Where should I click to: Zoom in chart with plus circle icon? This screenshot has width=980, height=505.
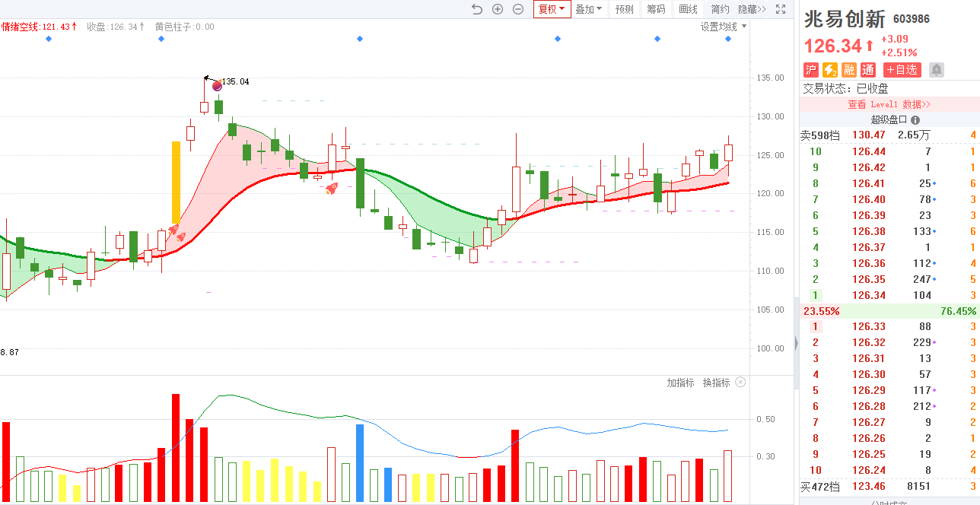pos(498,9)
